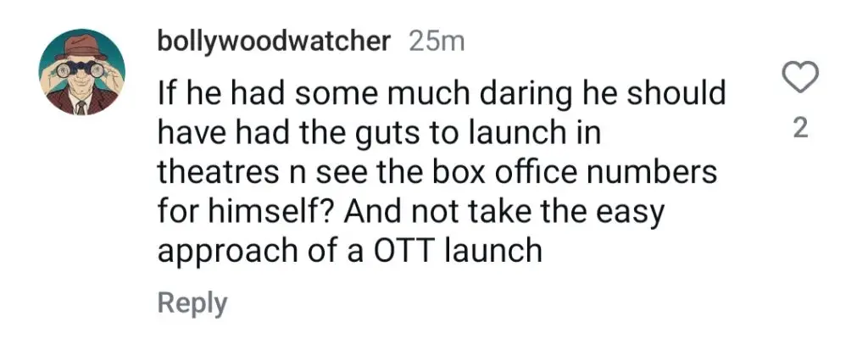Click the red hat in the avatar
The height and width of the screenshot is (339, 868).
pyautogui.click(x=81, y=47)
